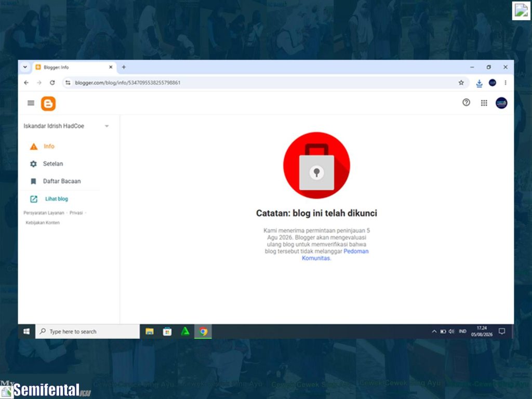Open the Blogger hamburger menu
Screen dimensions: 532x399
[x=31, y=103]
